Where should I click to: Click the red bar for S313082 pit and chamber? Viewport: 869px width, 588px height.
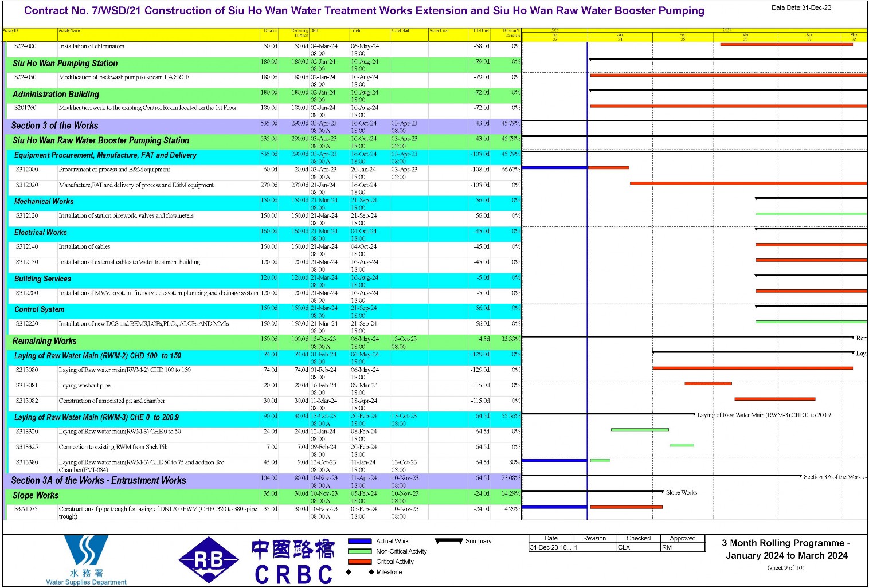click(x=775, y=399)
